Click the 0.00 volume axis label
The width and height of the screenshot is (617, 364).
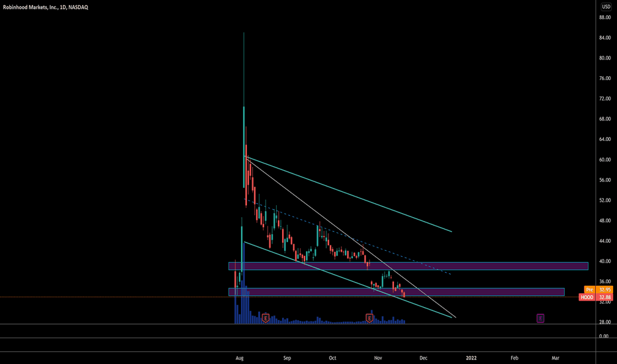coord(604,336)
